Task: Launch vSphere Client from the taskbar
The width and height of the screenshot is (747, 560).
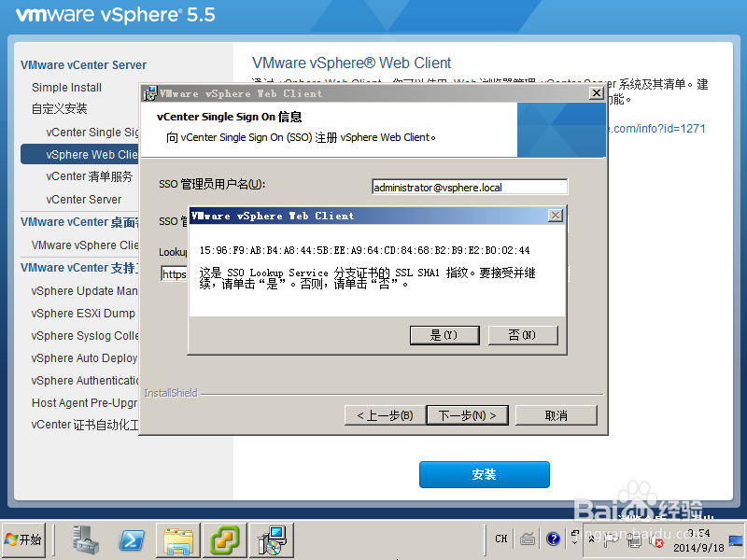Action: [224, 539]
